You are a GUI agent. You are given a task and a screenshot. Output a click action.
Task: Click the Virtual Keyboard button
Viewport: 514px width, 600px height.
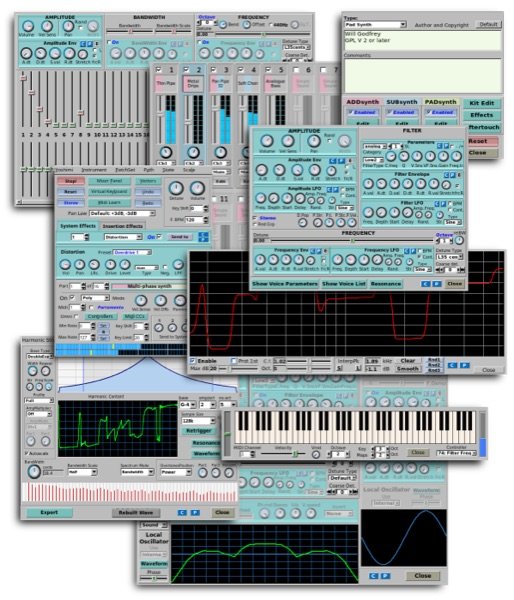(109, 192)
